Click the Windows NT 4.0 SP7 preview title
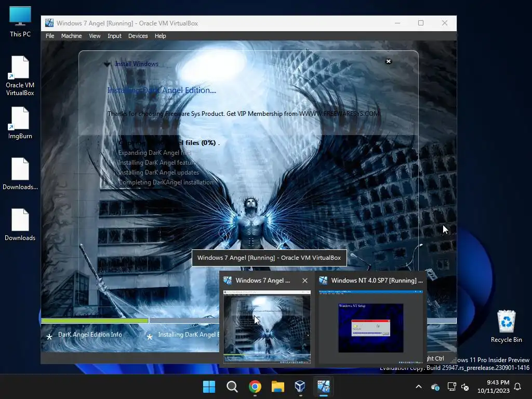Screen dimensions: 532x399 click(x=377, y=281)
